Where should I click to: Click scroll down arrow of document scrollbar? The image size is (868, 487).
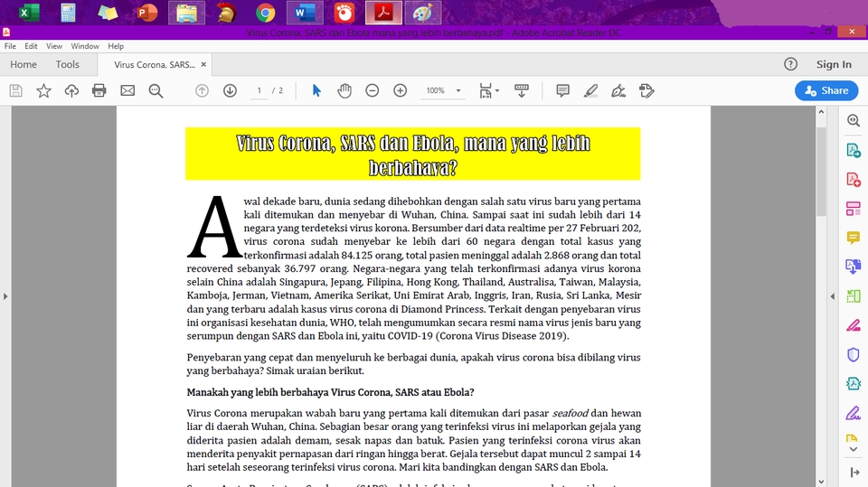click(x=821, y=482)
